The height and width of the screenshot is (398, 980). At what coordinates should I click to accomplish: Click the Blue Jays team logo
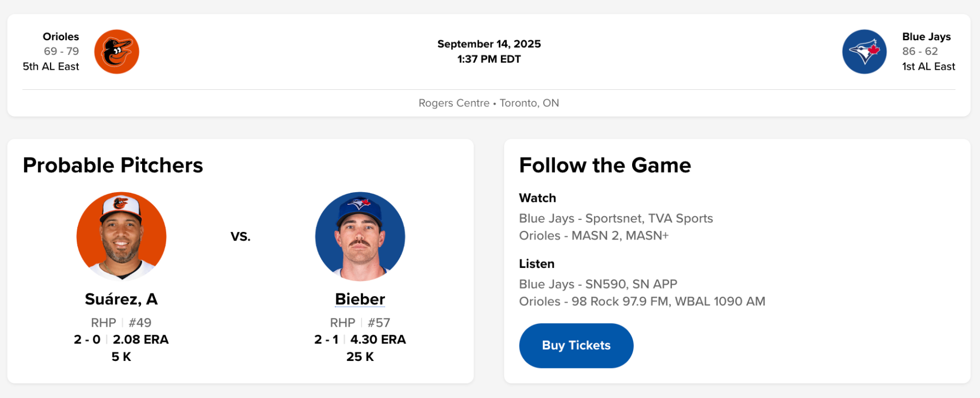point(864,52)
